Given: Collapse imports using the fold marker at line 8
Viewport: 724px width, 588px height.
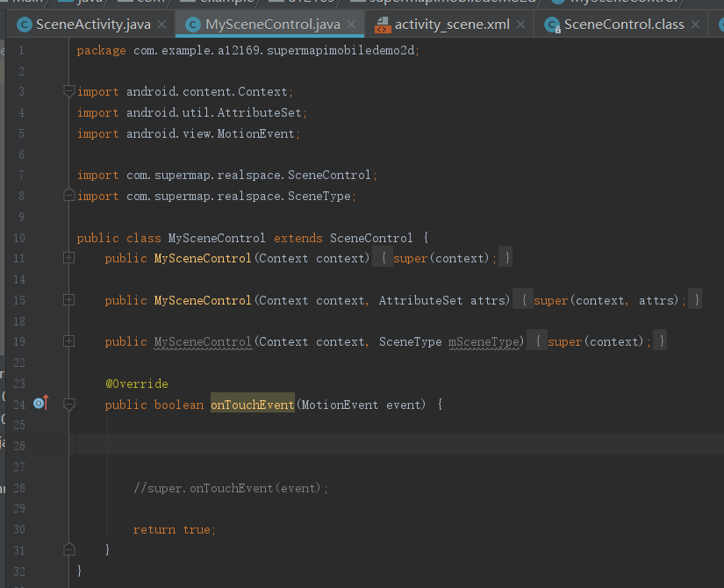Looking at the screenshot, I should 68,196.
